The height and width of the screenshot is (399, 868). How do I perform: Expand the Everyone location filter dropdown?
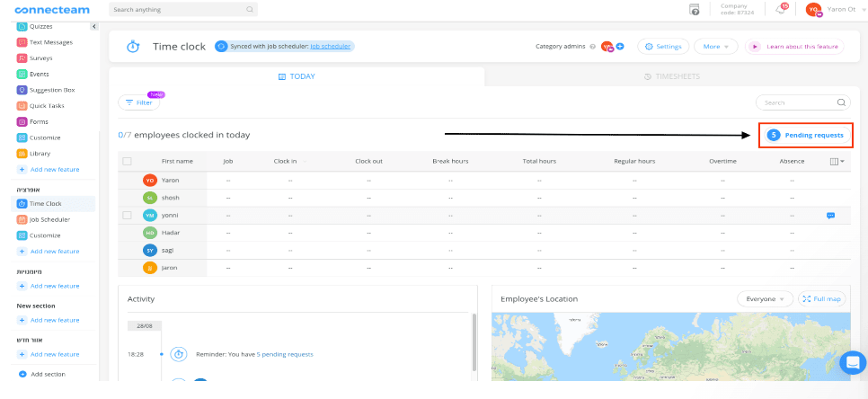tap(765, 298)
